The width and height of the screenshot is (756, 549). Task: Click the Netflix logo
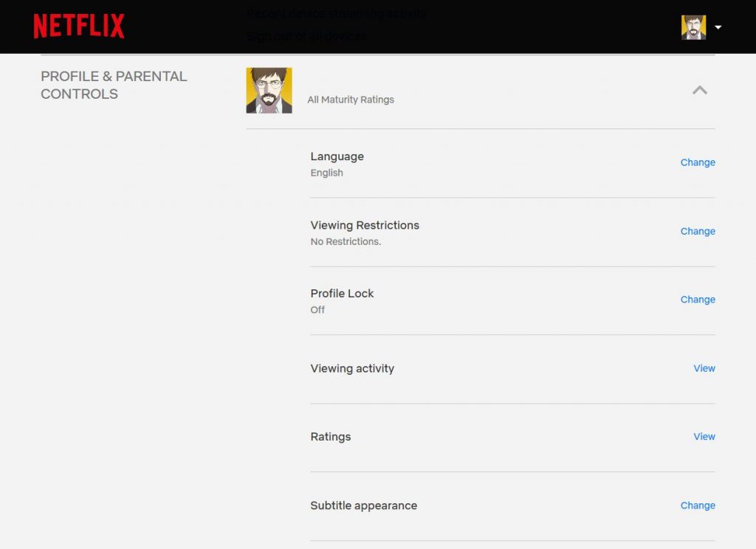(x=79, y=26)
